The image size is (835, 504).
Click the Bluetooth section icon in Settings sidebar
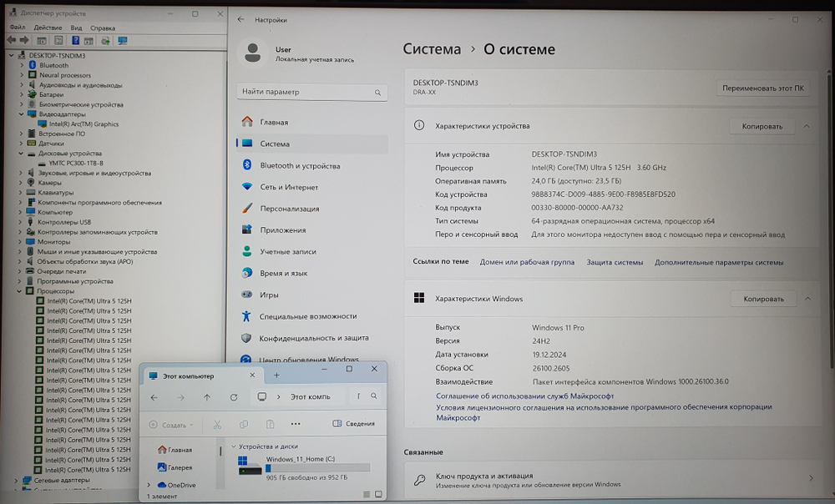[246, 165]
